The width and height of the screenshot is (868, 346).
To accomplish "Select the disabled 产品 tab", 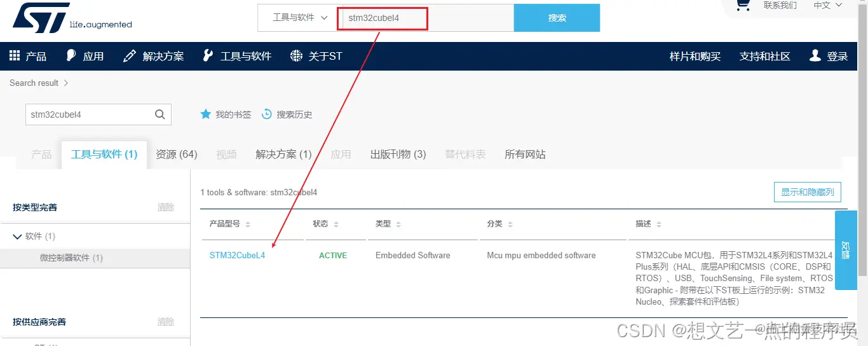I will (41, 155).
